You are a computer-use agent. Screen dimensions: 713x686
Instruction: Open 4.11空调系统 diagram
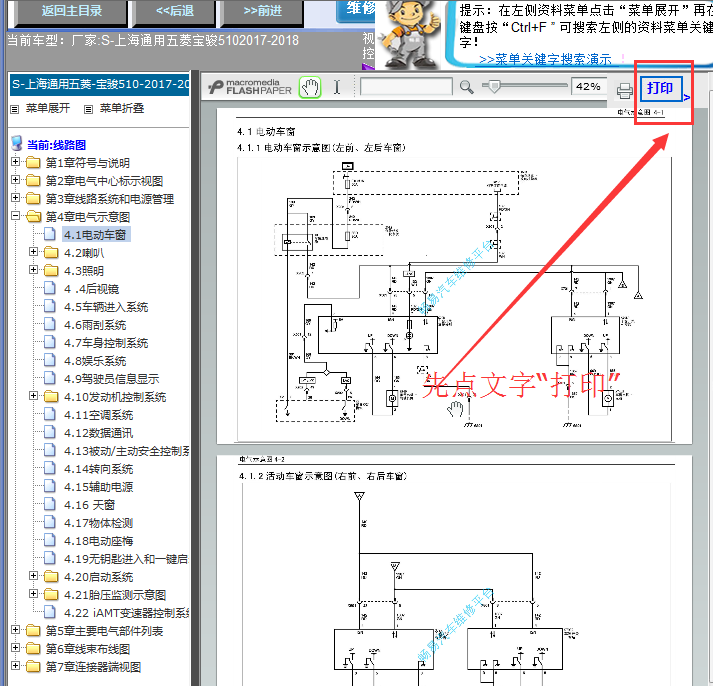point(98,415)
